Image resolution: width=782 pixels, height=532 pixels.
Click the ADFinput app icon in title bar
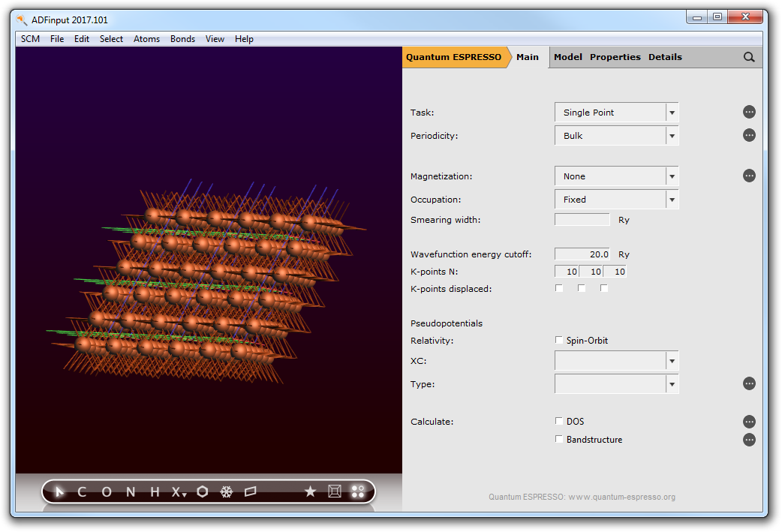point(22,20)
